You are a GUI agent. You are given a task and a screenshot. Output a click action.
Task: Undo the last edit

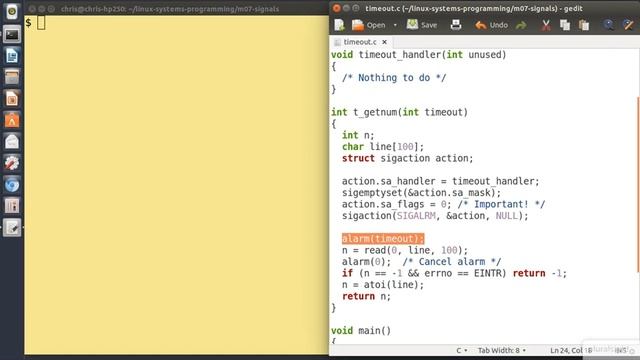pos(491,25)
